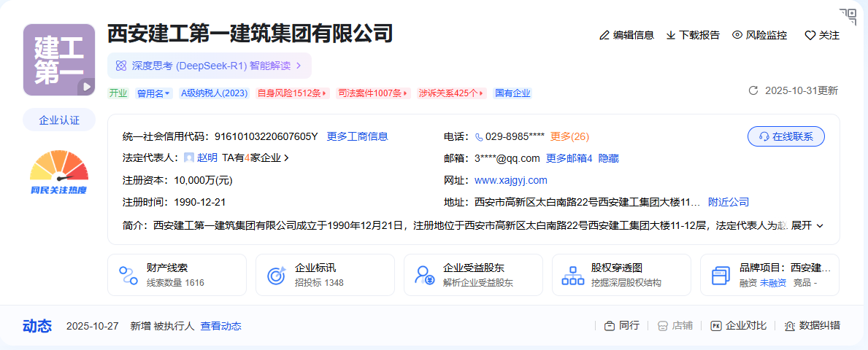Play the video on company logo
Viewport: 868px width, 350px height.
click(x=86, y=86)
